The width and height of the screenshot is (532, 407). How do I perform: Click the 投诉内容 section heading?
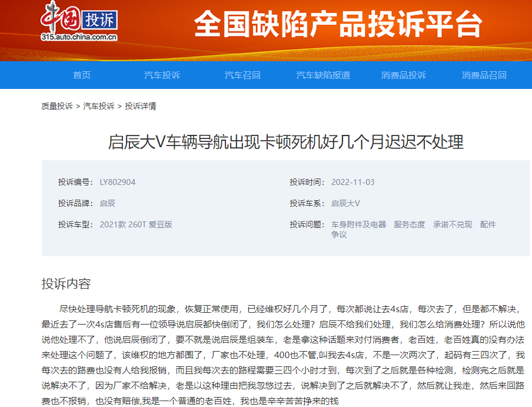[x=66, y=284]
